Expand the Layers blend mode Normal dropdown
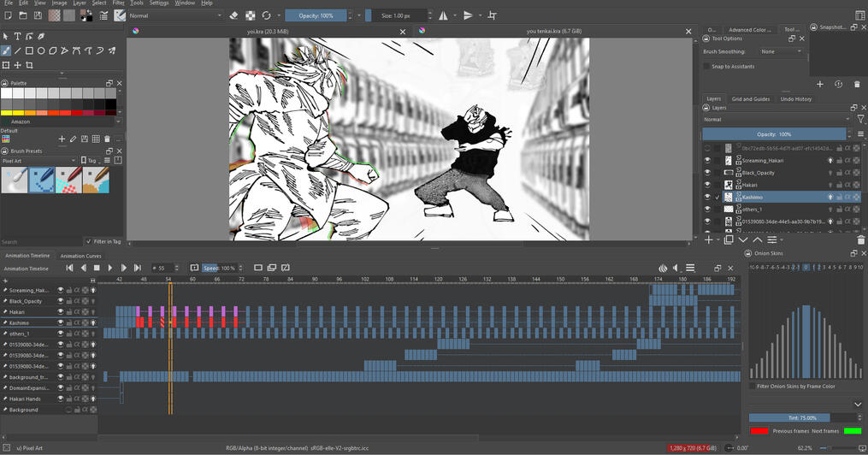The image size is (868, 455). (776, 120)
